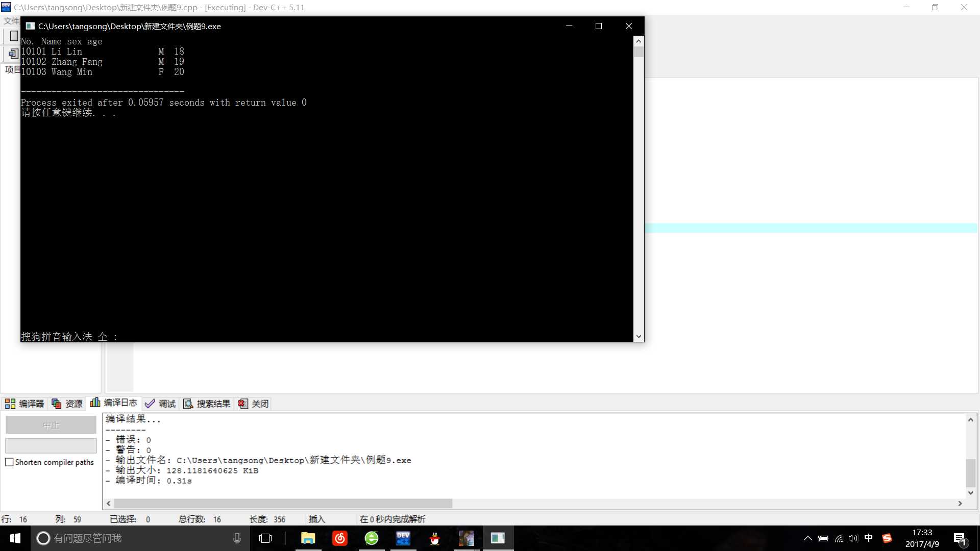Click the 关闭 panel tab
980x551 pixels.
click(253, 404)
